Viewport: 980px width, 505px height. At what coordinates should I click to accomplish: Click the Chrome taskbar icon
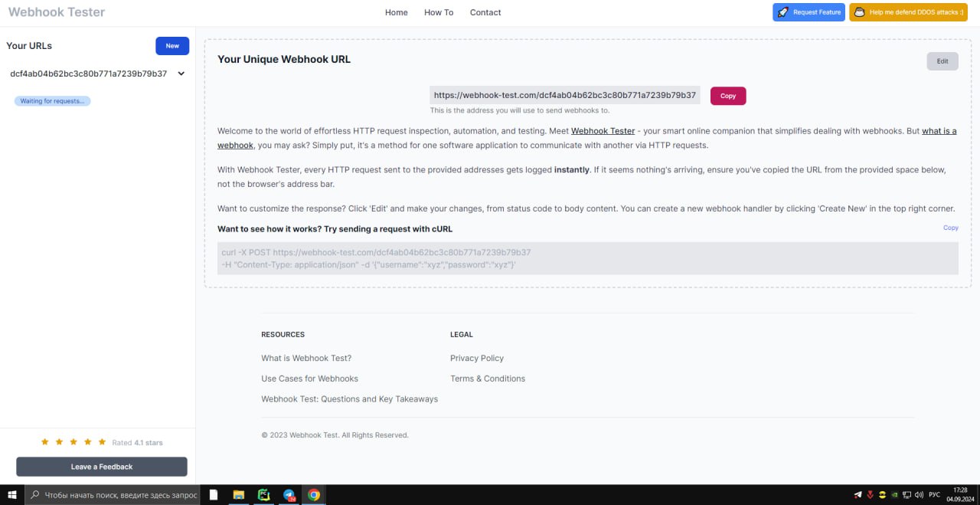pos(314,495)
